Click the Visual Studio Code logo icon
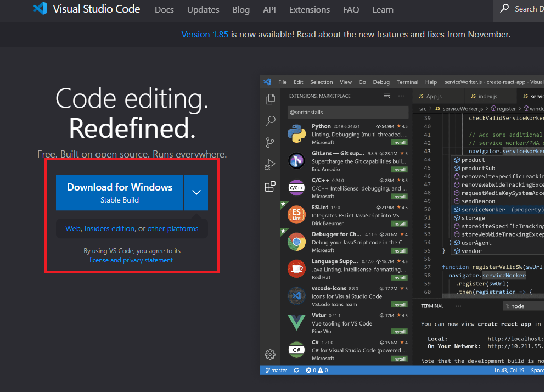This screenshot has width=545, height=392. coord(40,8)
